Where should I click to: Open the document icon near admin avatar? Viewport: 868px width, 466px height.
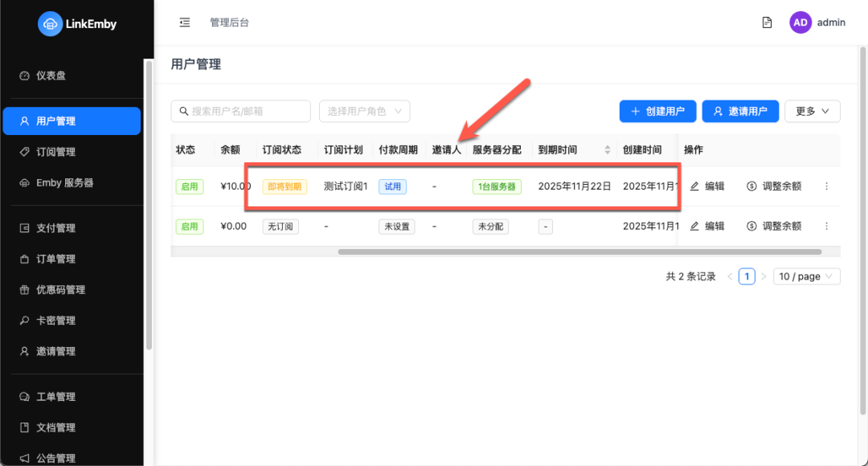(x=767, y=22)
